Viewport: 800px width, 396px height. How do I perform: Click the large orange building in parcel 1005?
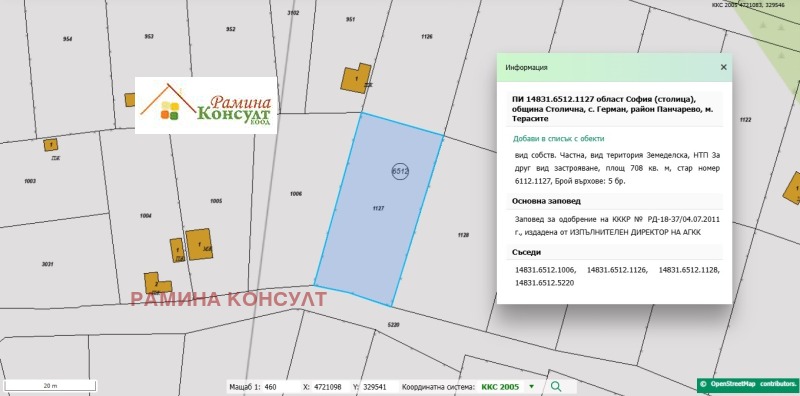point(199,244)
